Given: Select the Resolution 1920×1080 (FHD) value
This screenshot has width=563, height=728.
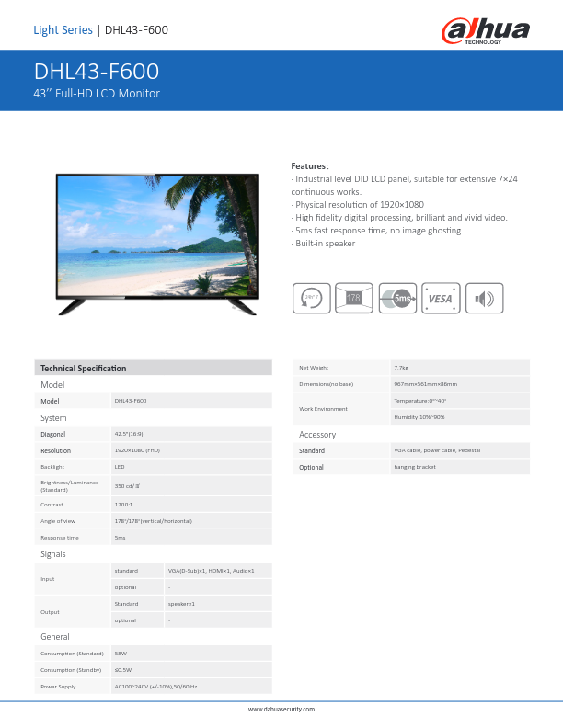Looking at the screenshot, I should (137, 451).
